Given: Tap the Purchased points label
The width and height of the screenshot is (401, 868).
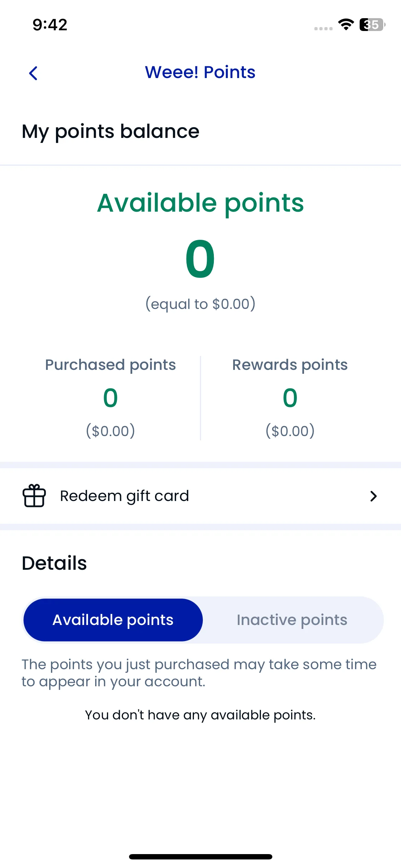Looking at the screenshot, I should [110, 365].
